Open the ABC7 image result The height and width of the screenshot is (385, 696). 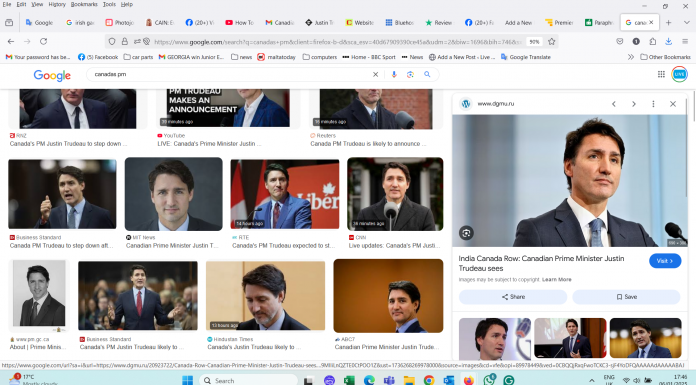tap(388, 296)
